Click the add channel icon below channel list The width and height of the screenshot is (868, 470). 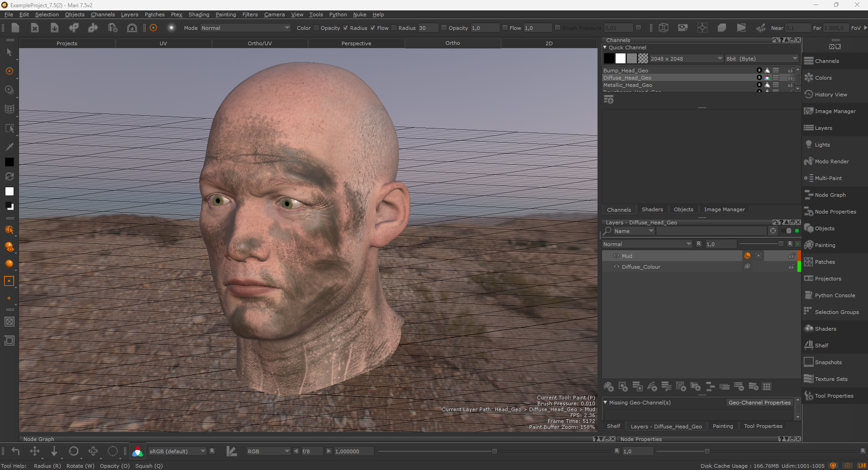tap(609, 100)
